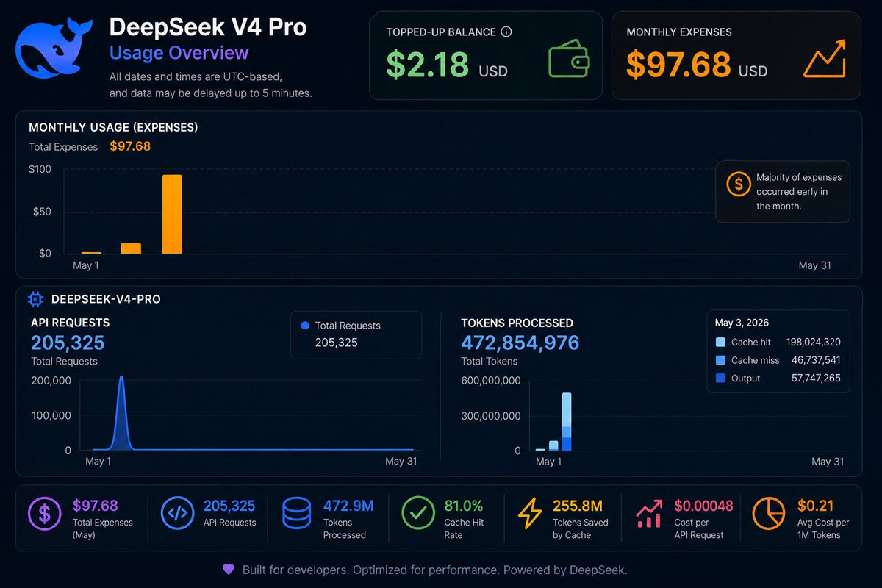Image resolution: width=882 pixels, height=588 pixels.
Task: Click the TOKENS PROCESSED heading
Action: tap(517, 323)
